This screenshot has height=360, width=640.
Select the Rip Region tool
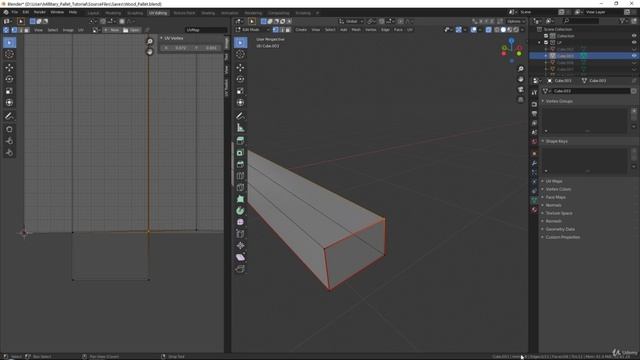pos(241,269)
